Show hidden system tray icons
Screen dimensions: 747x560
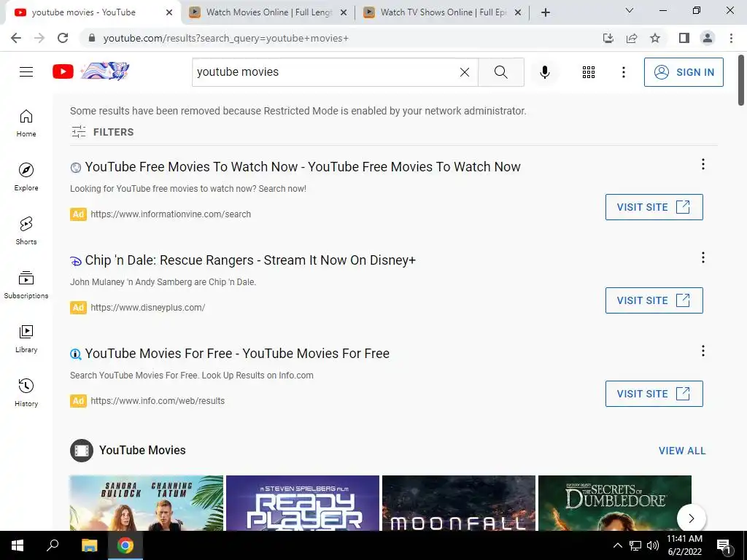coord(617,545)
